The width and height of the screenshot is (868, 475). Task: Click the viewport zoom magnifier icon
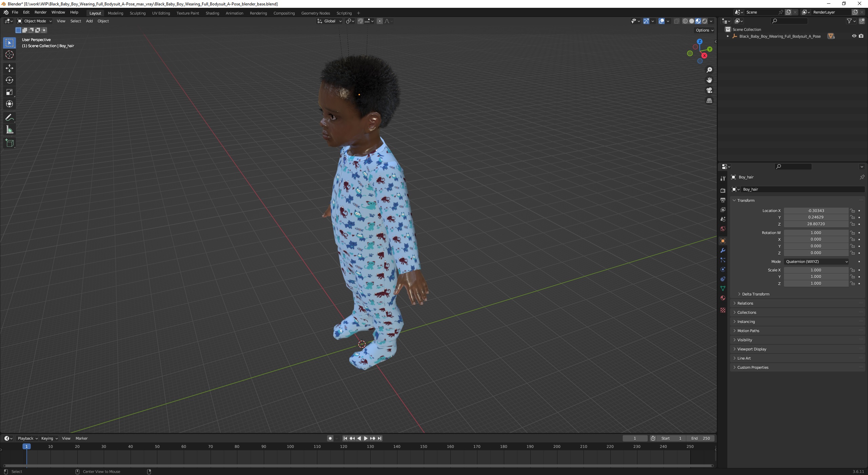click(709, 70)
